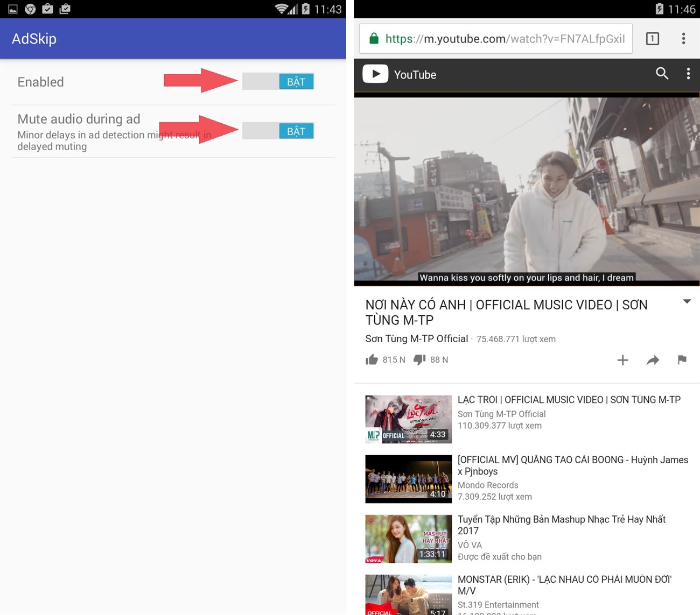700x615 pixels.
Task: View site security via the green padlock
Action: [x=374, y=38]
